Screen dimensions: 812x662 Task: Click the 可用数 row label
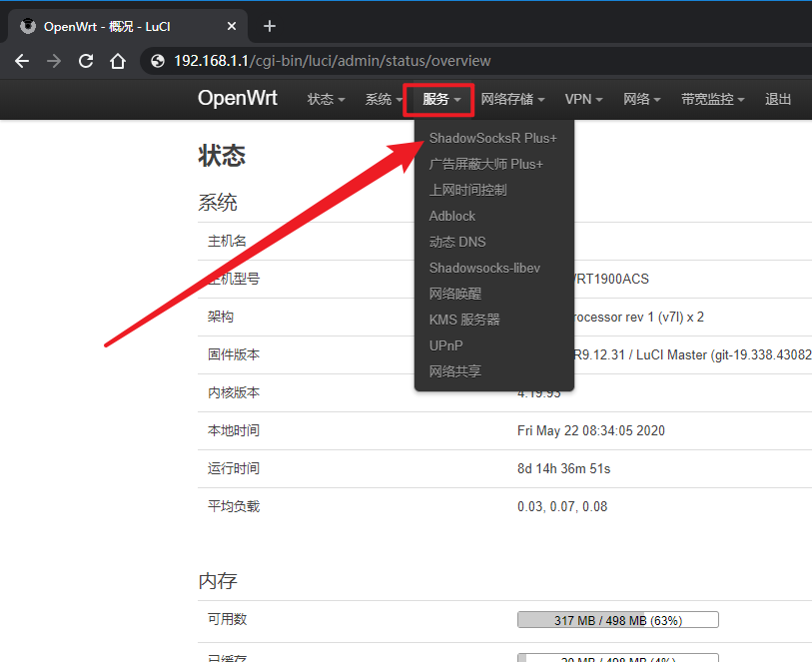coord(227,619)
